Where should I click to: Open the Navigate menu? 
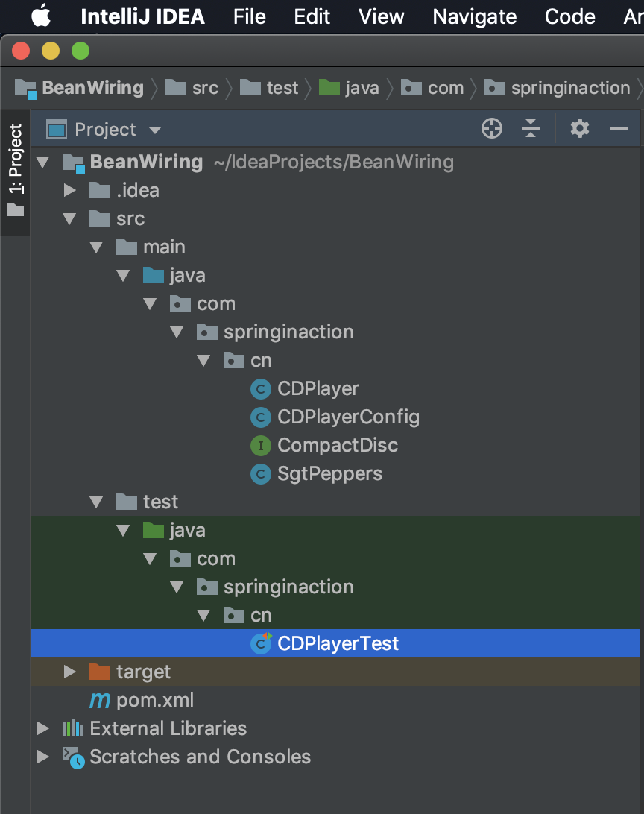pos(474,16)
